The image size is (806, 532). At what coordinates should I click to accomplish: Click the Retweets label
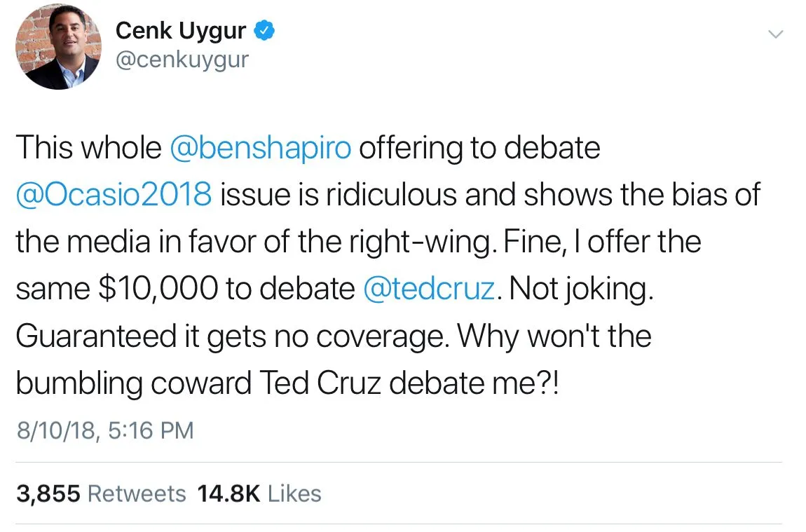click(x=137, y=493)
